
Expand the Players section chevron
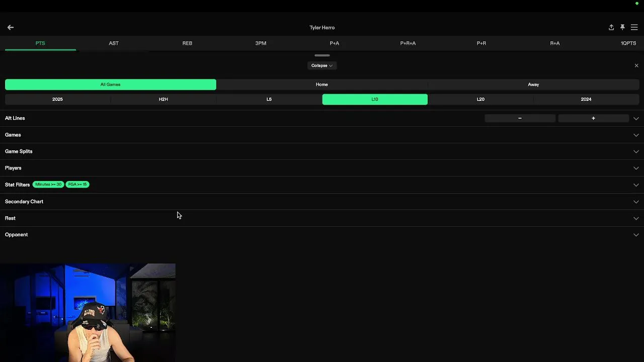coord(636,168)
